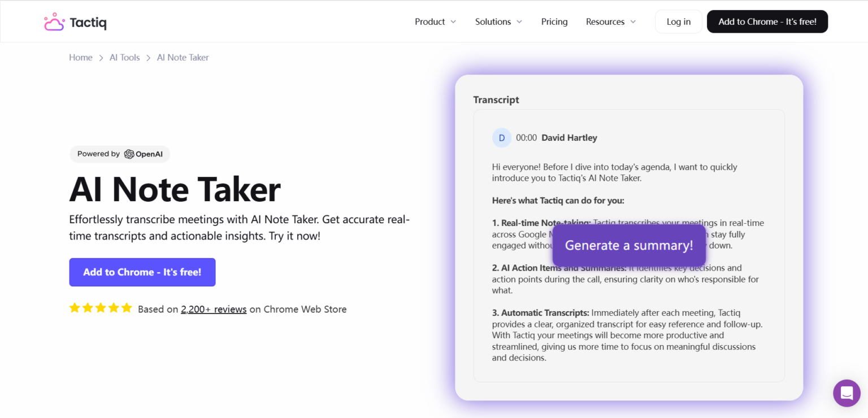The height and width of the screenshot is (418, 868).
Task: Navigate Home via the breadcrumb
Action: pyautogui.click(x=81, y=57)
